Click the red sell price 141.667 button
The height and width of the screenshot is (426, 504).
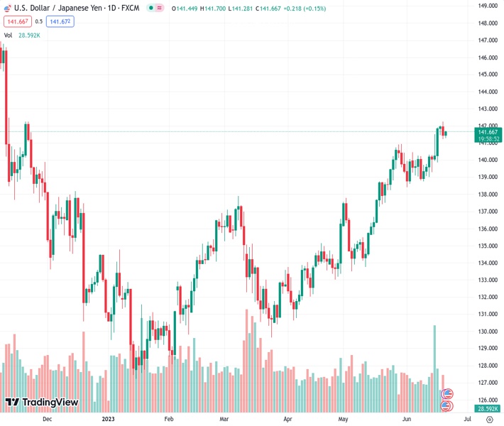pyautogui.click(x=17, y=21)
